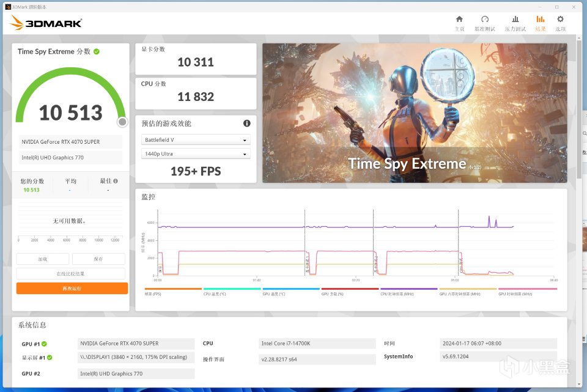Viewport: 587px width, 392px height.
Task: Click the info icon in 预估的游戏效能
Action: click(246, 123)
